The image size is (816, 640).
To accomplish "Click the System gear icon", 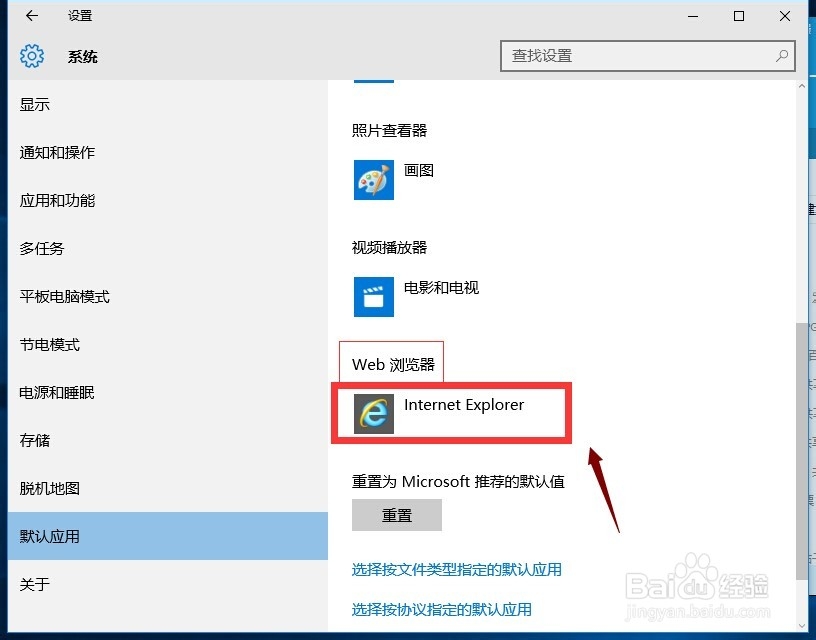I will (32, 56).
